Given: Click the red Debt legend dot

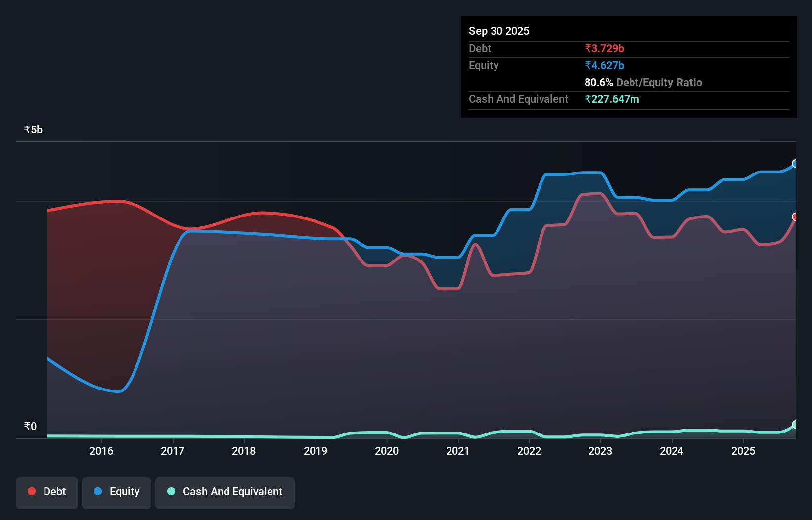Looking at the screenshot, I should [32, 491].
